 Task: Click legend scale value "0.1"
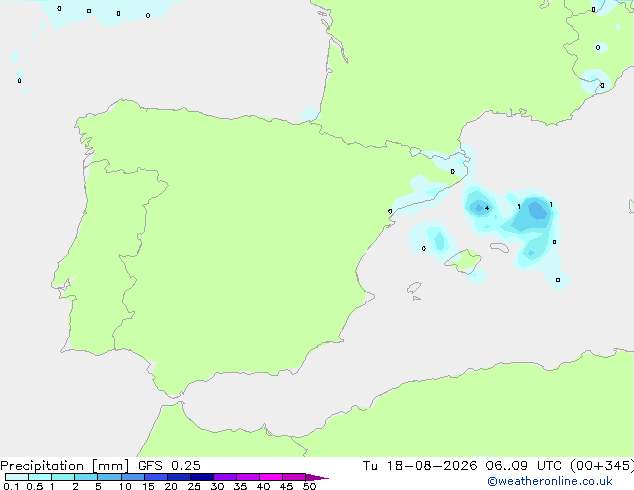point(11,486)
